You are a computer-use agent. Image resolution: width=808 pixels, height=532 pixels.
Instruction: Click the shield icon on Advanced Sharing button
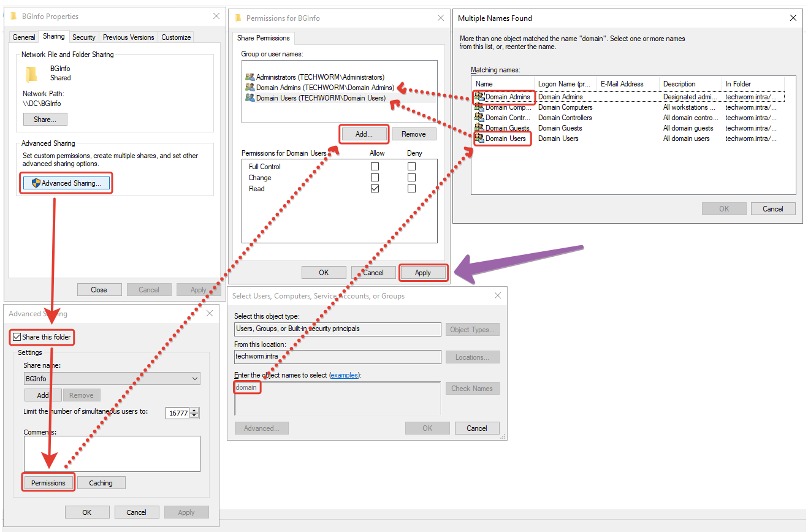(36, 183)
